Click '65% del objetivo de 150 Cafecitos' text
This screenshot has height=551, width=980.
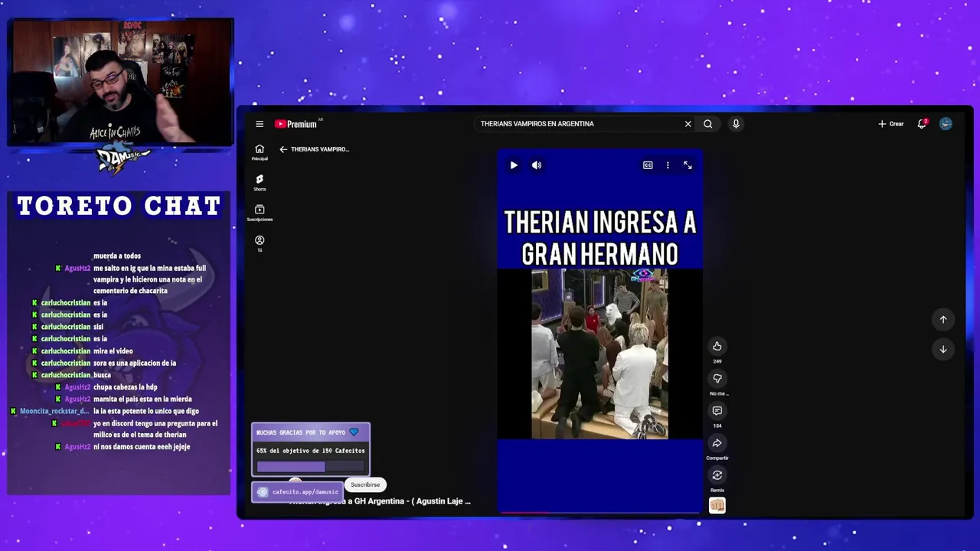[x=310, y=451]
